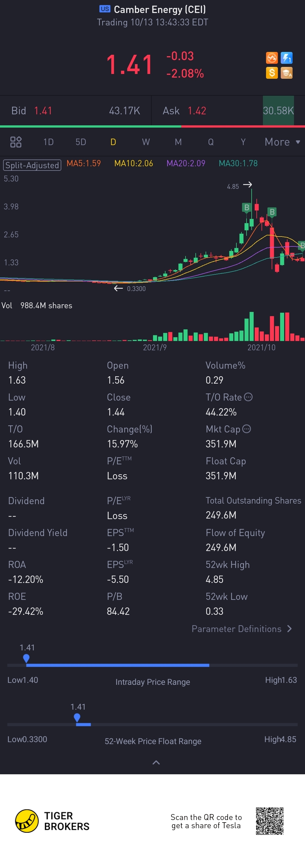Image resolution: width=305 pixels, height=868 pixels.
Task: Tap the Trading 10/13 13:43:33 EDT status
Action: click(153, 22)
